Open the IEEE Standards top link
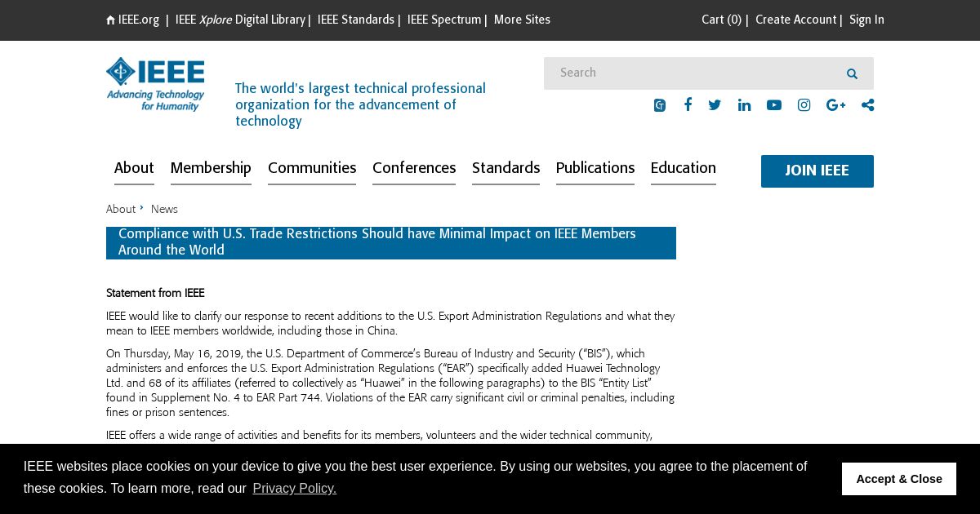The width and height of the screenshot is (980, 514). [356, 20]
